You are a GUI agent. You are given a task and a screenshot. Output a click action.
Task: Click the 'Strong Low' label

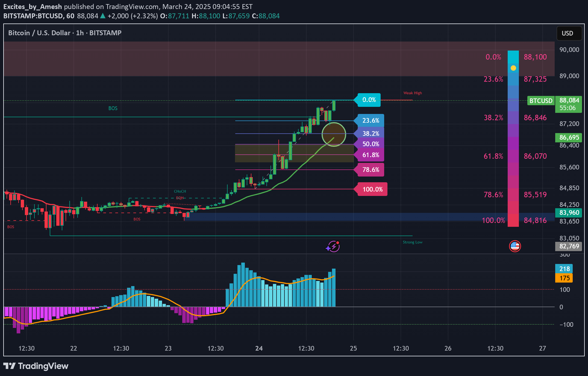(413, 242)
